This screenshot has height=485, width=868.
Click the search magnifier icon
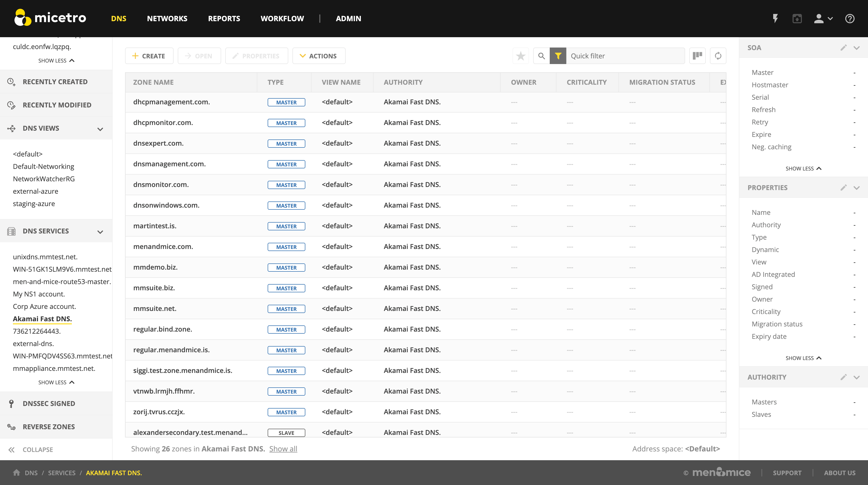tap(541, 56)
